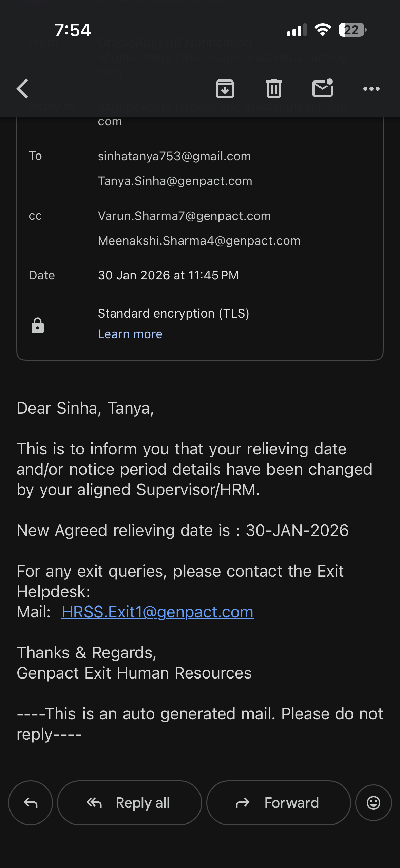Tap the battery indicator in status bar
Screen dimensions: 400x868
[x=352, y=30]
